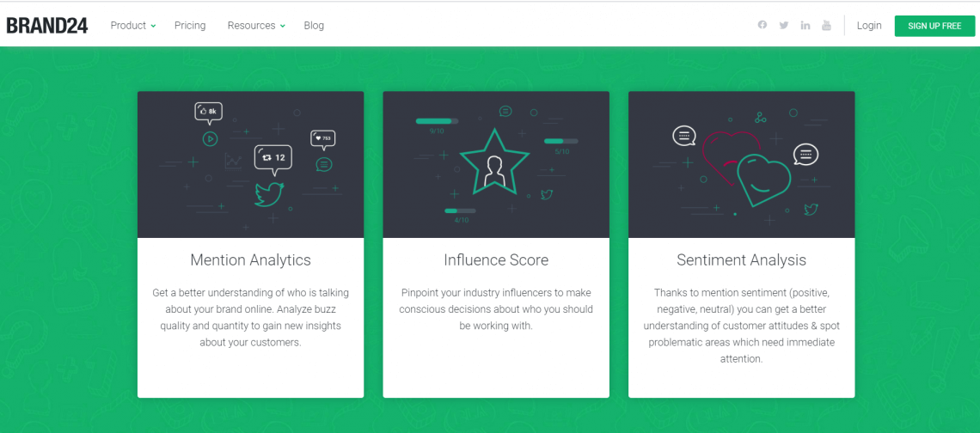Click the left white chat bubble in Sentiment card

pyautogui.click(x=683, y=136)
